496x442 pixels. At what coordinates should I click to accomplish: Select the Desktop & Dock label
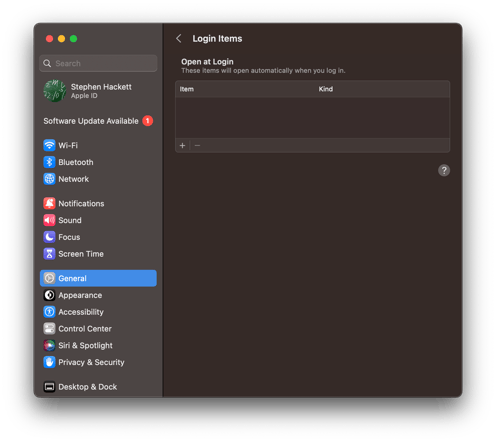88,387
